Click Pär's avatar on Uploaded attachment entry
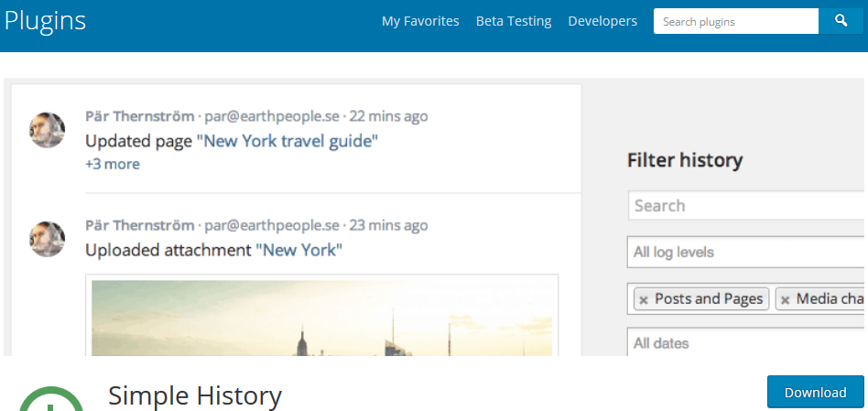The width and height of the screenshot is (868, 411). (47, 239)
